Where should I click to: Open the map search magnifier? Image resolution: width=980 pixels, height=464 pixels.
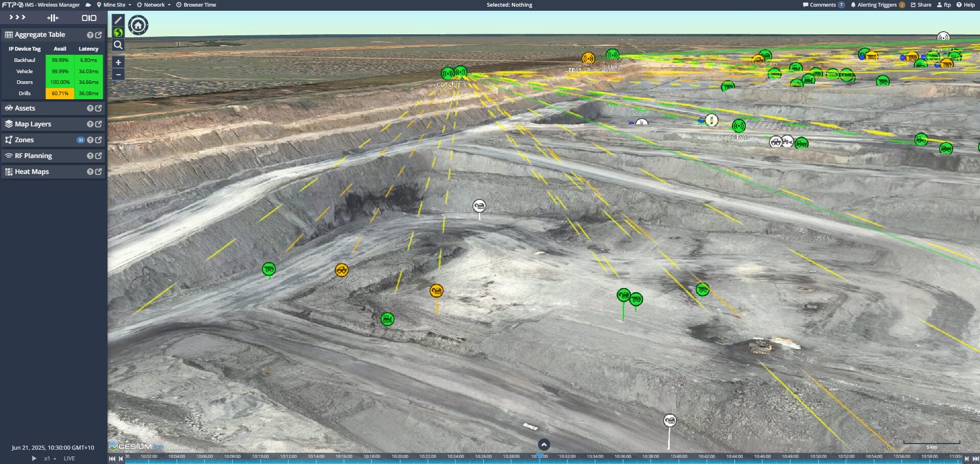tap(118, 45)
